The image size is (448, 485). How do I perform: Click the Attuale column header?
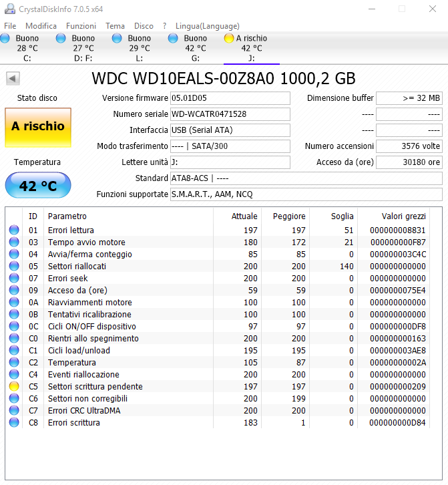(x=238, y=216)
